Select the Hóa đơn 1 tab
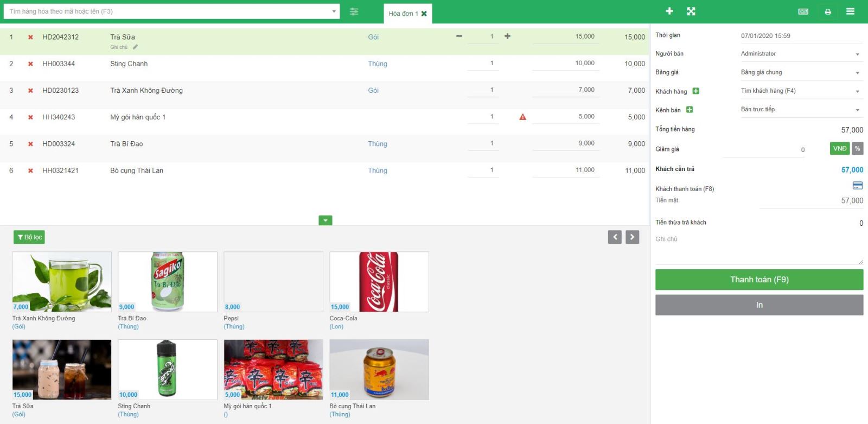Image resolution: width=868 pixels, height=424 pixels. point(403,14)
